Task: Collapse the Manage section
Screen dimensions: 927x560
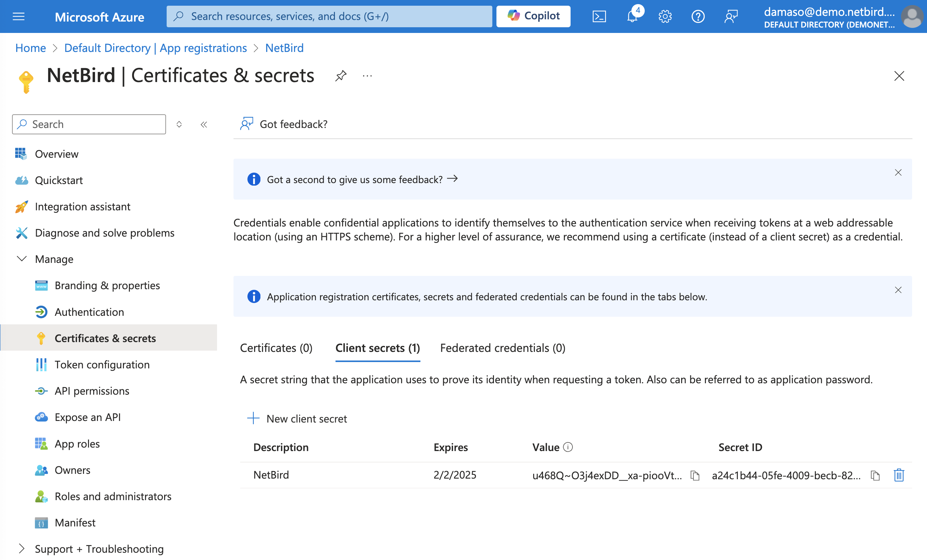Action: click(22, 259)
